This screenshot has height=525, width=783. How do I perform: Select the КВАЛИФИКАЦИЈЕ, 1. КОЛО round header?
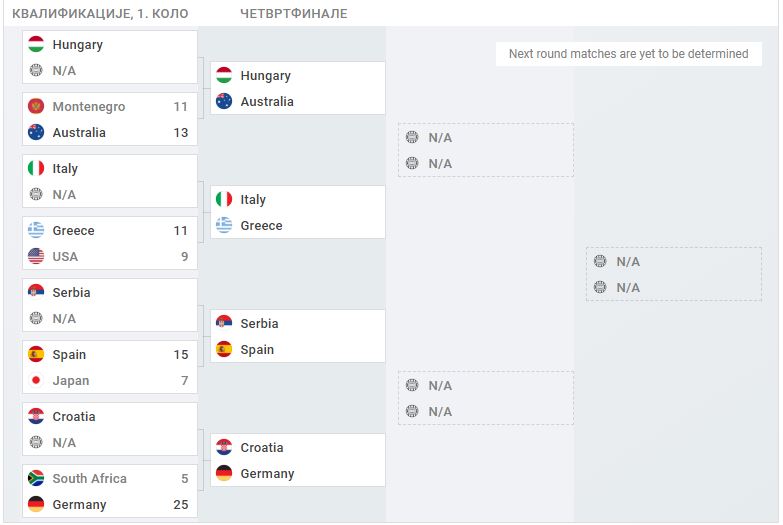point(100,13)
